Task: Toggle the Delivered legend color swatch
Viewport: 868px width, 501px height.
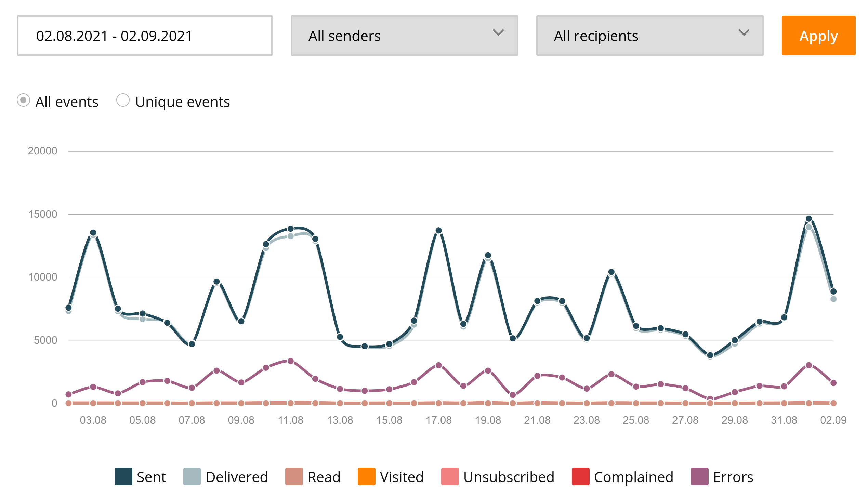Action: [192, 476]
